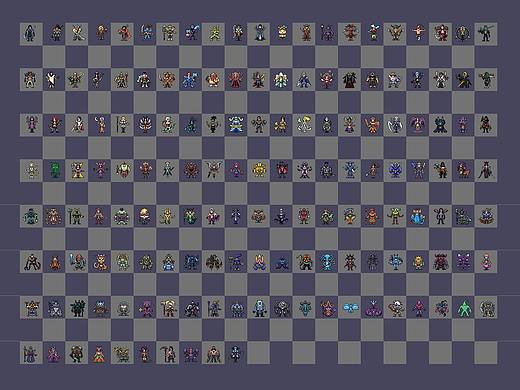Click the dark blue horned beast in third row
The width and height of the screenshot is (520, 390).
pos(440,125)
